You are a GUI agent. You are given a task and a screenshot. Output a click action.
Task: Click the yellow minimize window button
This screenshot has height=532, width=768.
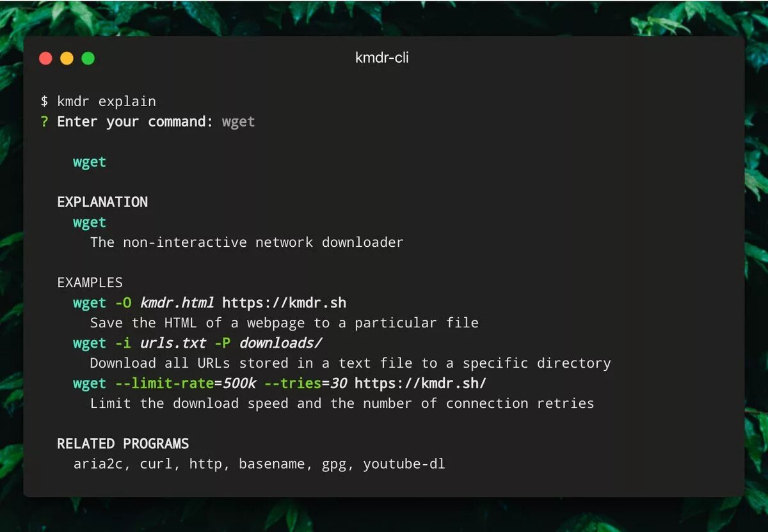coord(67,58)
